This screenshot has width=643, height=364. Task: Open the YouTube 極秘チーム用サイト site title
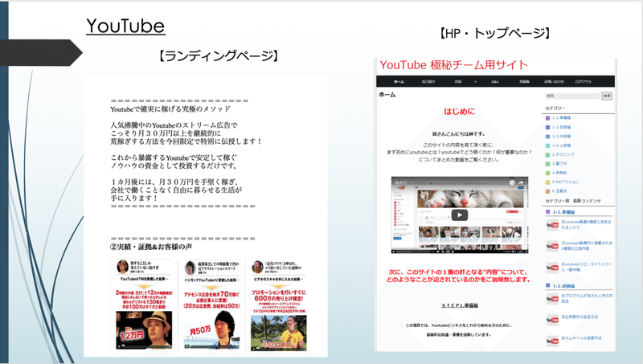453,65
